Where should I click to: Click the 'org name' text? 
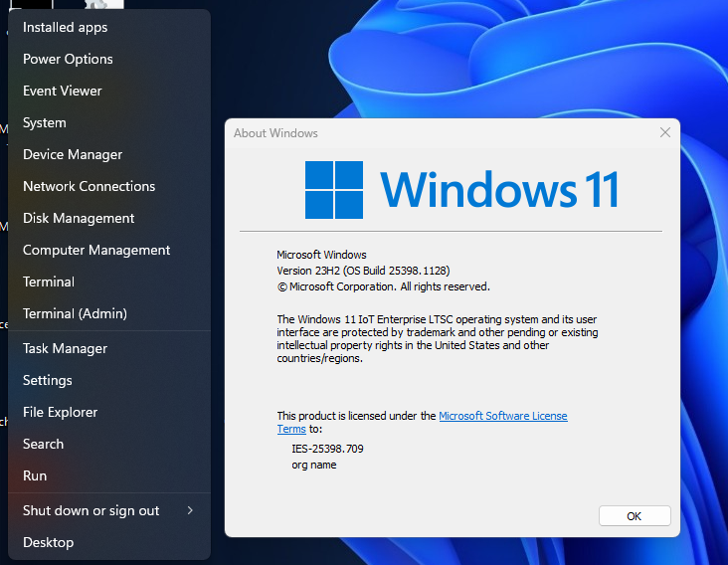coord(314,465)
